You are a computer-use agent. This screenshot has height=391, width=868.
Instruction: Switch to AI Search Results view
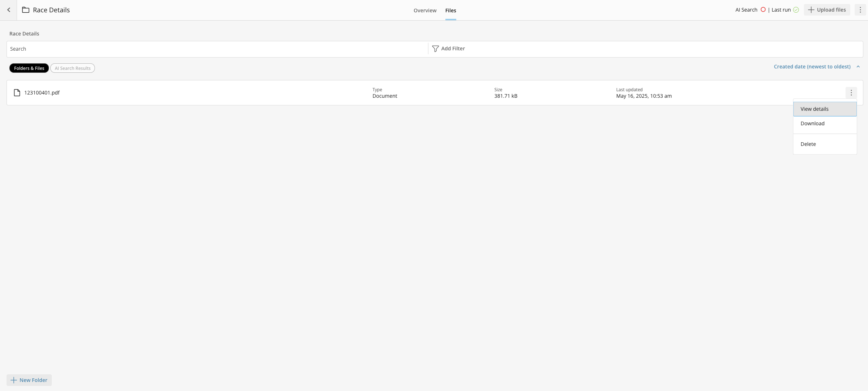pyautogui.click(x=72, y=68)
